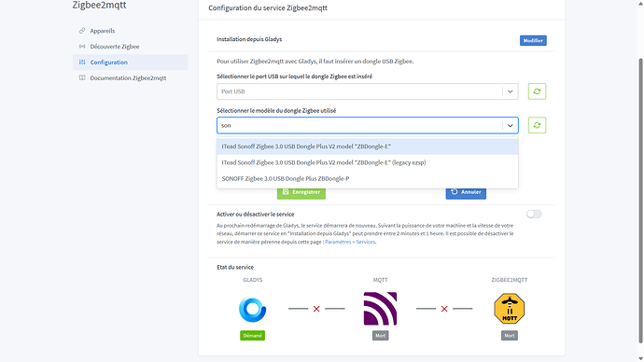Image resolution: width=644 pixels, height=362 pixels.
Task: Click Installation depuis Gladys heading
Action: [x=249, y=39]
